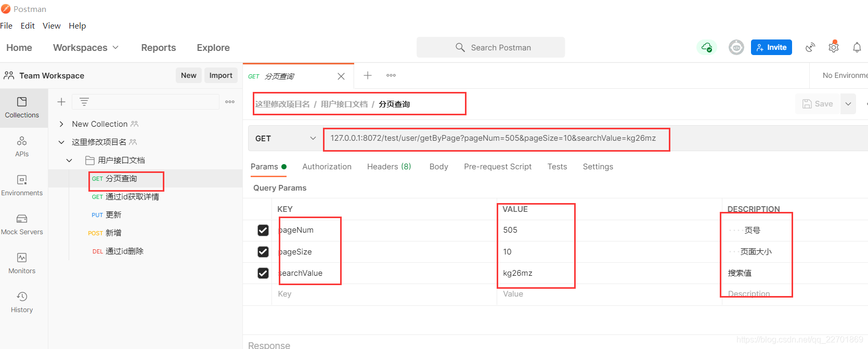Image resolution: width=868 pixels, height=349 pixels.
Task: Click the Team Workspace people icon
Action: 9,75
